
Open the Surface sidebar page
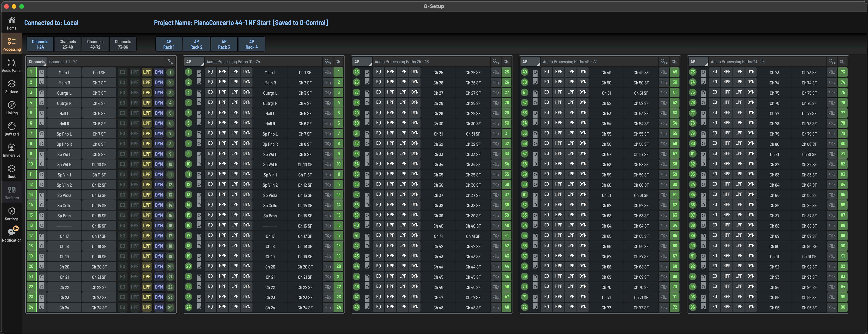coord(12,87)
